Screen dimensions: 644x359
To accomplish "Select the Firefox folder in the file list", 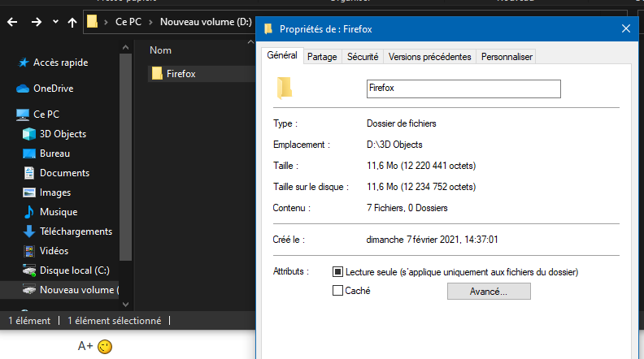I will pyautogui.click(x=202, y=74).
